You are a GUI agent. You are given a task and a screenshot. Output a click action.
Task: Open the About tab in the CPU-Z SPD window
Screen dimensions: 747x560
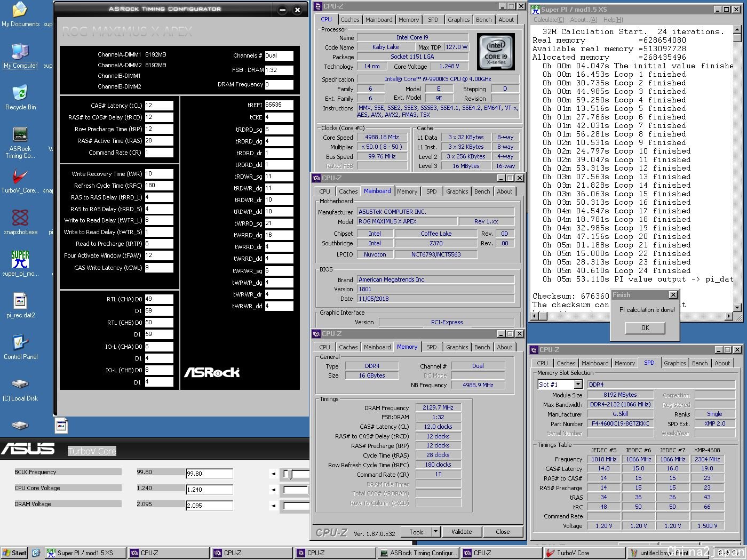(722, 363)
